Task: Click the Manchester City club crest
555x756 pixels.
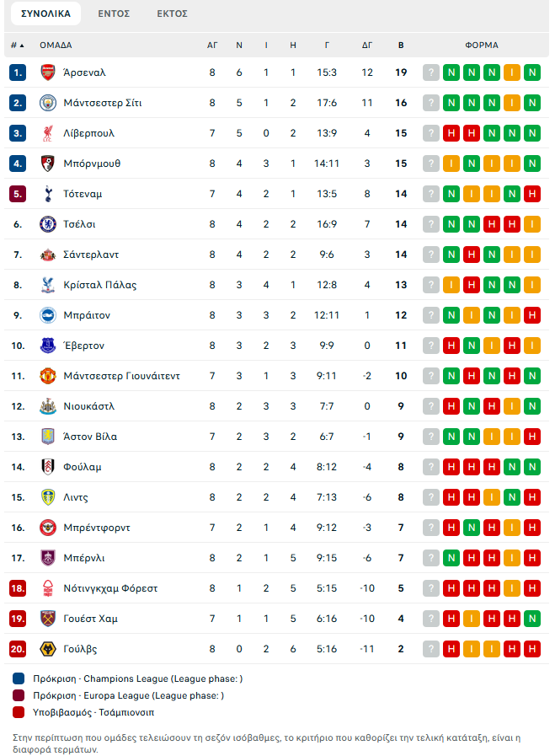Action: 47,103
